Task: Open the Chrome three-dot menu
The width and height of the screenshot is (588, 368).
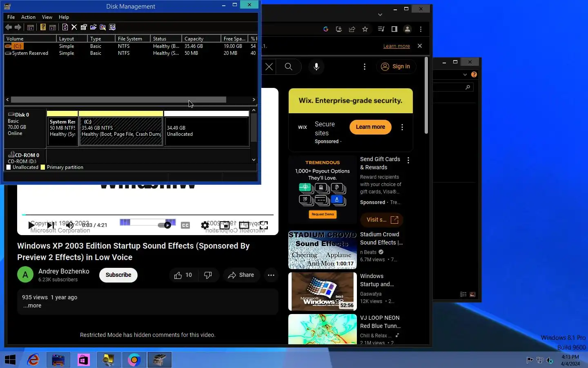Action: pyautogui.click(x=421, y=29)
